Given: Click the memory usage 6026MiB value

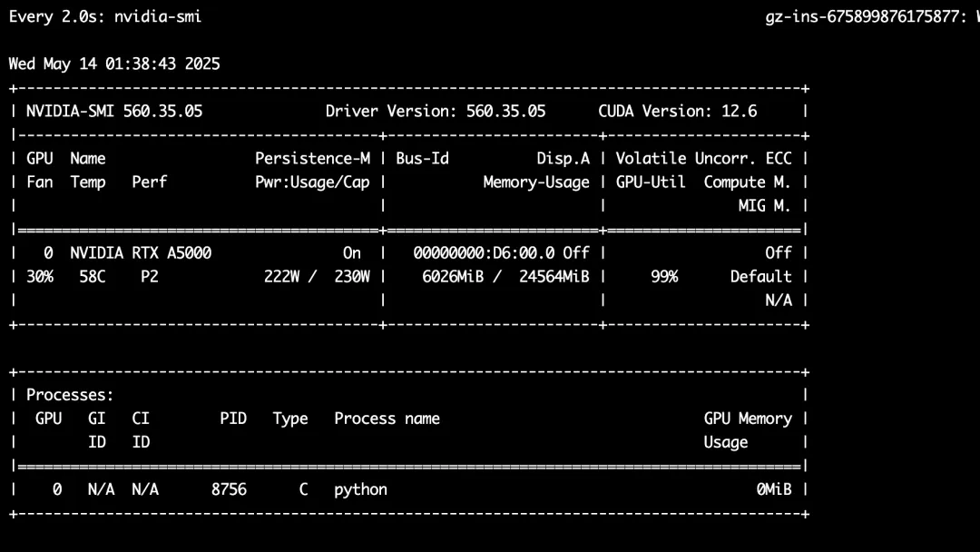Looking at the screenshot, I should [x=453, y=277].
